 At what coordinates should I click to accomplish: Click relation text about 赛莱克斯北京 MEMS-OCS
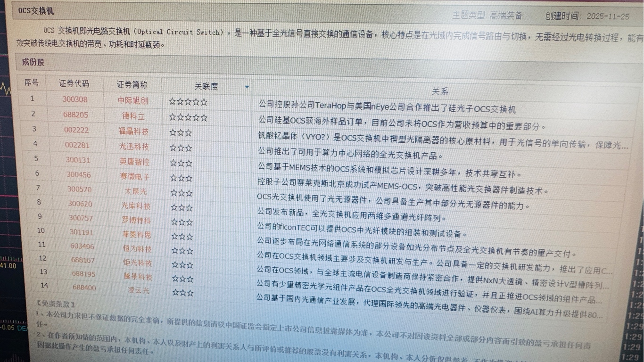404,187
